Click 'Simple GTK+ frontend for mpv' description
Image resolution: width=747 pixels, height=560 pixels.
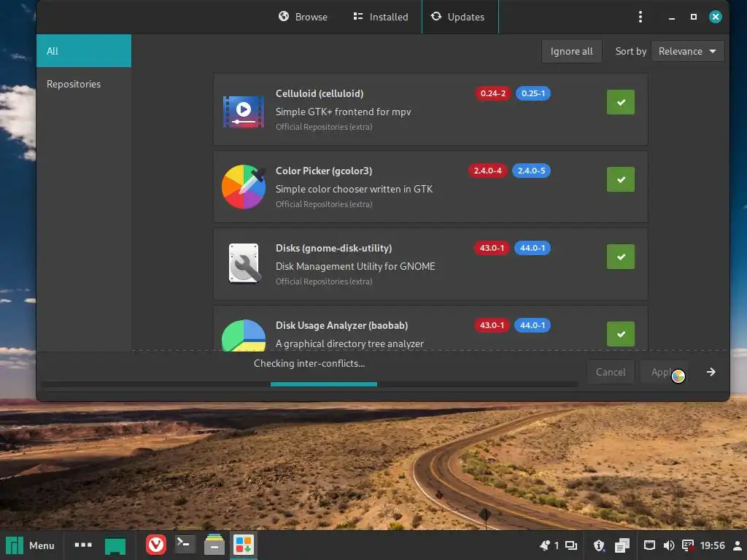(x=343, y=112)
